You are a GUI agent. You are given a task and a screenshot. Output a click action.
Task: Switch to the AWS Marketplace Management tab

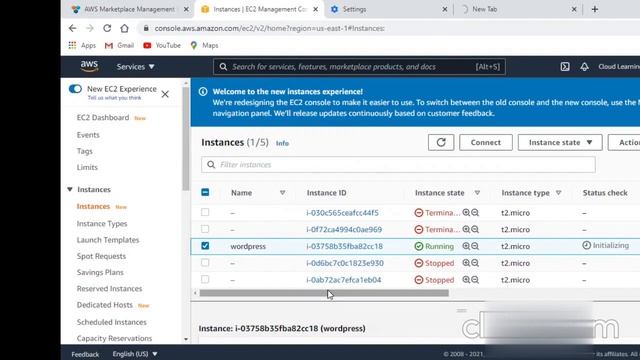(x=131, y=9)
